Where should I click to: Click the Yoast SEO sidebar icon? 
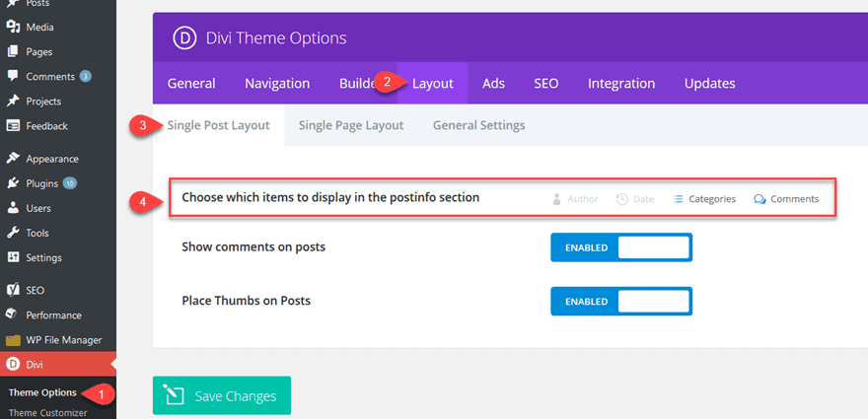click(x=14, y=291)
